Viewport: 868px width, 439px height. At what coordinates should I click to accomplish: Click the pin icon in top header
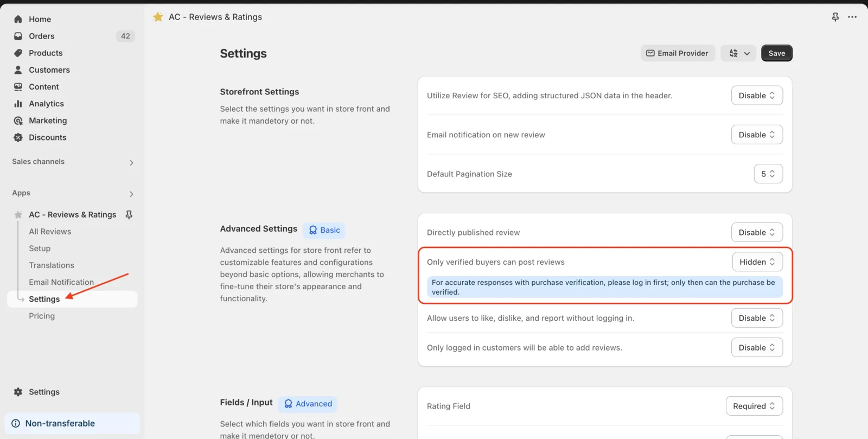pyautogui.click(x=835, y=17)
